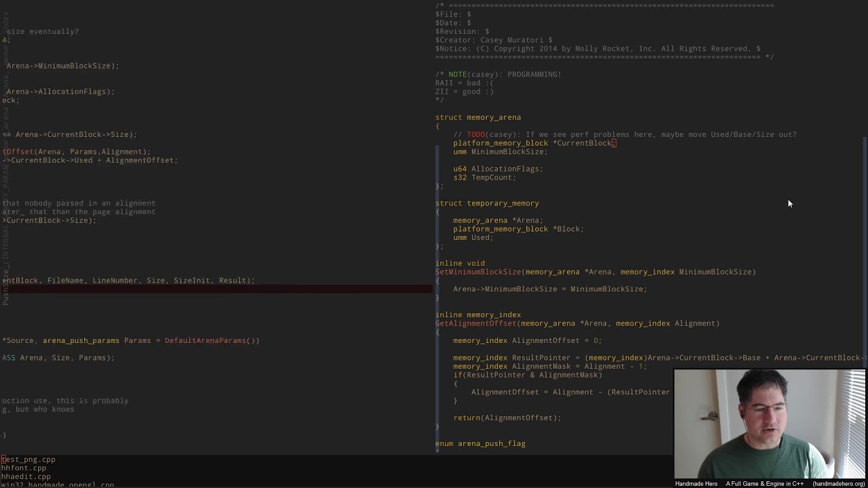Click the SetMinimumBlockSize function name
The image size is (868, 488).
[x=478, y=272]
